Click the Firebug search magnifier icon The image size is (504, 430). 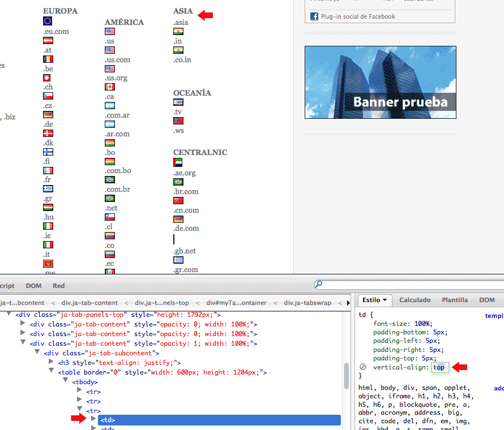pos(318,284)
